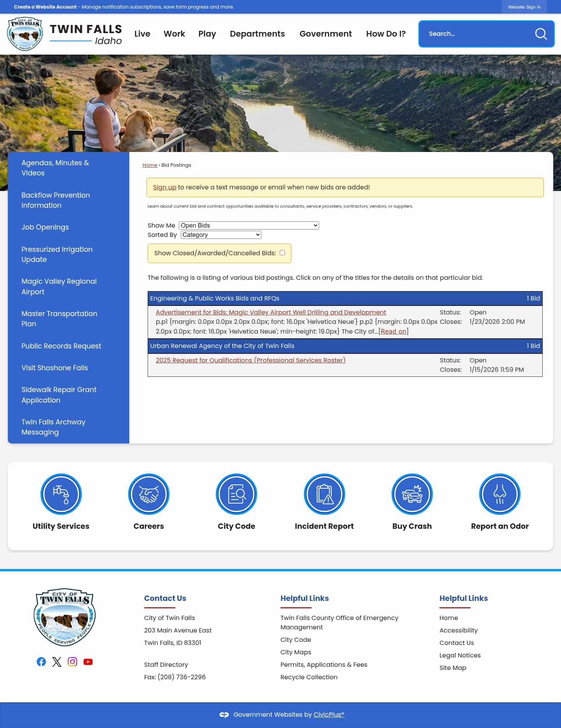Open the Live menu
This screenshot has width=561, height=728.
142,34
